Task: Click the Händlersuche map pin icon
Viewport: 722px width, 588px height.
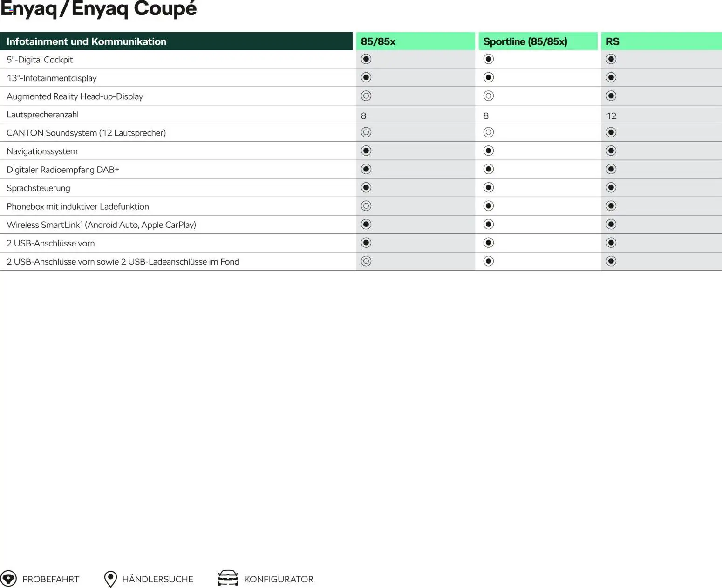Action: [x=110, y=579]
